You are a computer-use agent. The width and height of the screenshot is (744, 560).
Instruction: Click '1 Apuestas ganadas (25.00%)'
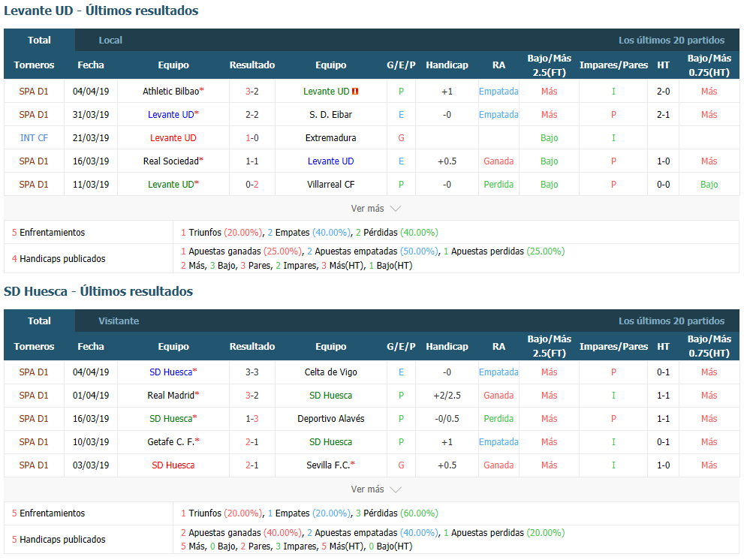(x=242, y=251)
